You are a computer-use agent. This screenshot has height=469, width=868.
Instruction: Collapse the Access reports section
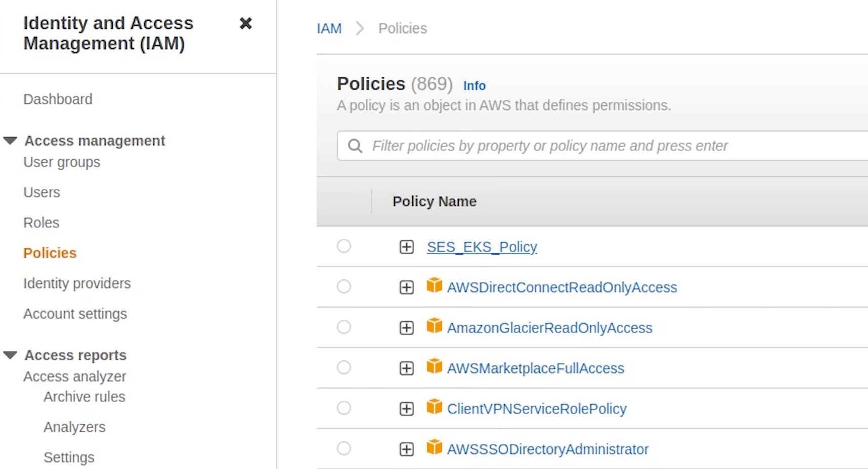[x=11, y=355]
